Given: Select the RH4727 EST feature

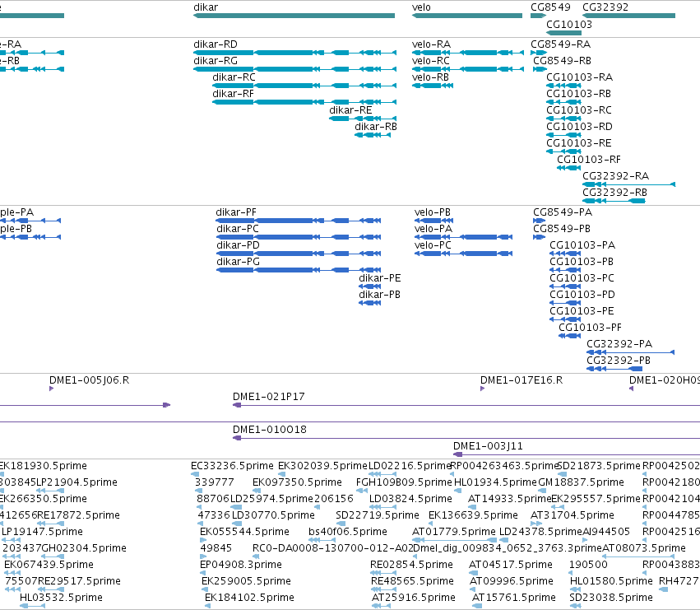Looking at the screenshot, I should click(664, 590).
